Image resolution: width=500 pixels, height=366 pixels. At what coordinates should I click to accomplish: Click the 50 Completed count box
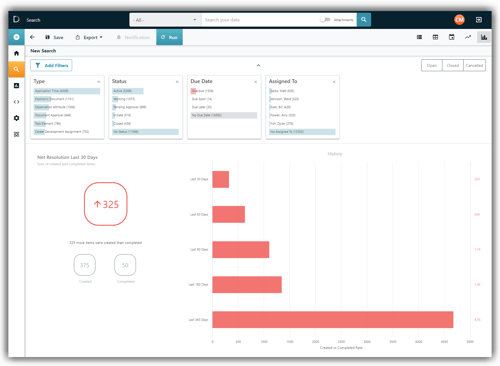click(x=125, y=265)
